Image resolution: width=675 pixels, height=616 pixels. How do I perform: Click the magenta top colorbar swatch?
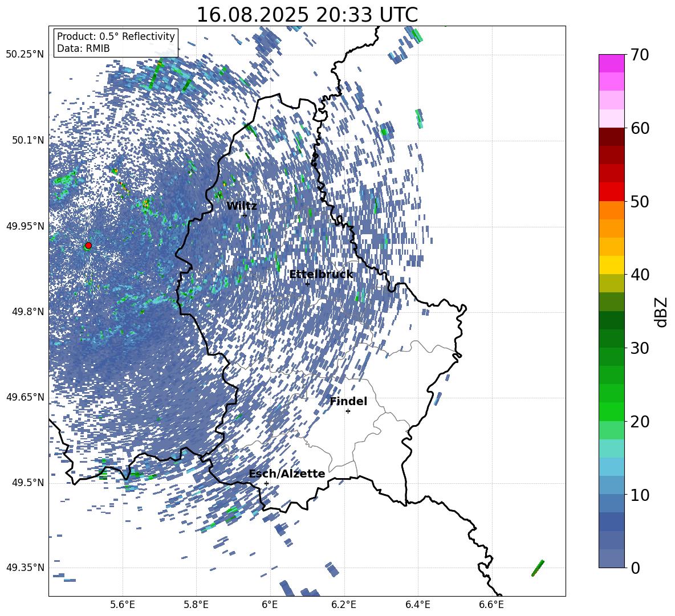coord(611,63)
